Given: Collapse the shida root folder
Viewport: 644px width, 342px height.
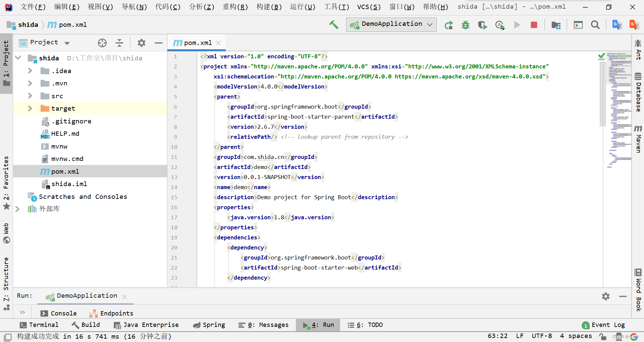Looking at the screenshot, I should (18, 58).
